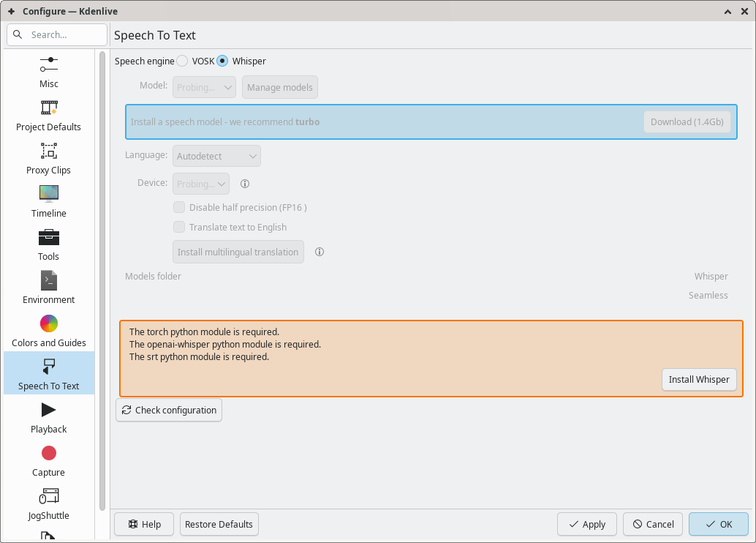Click Install Whisper button
The width and height of the screenshot is (756, 543).
coord(699,379)
